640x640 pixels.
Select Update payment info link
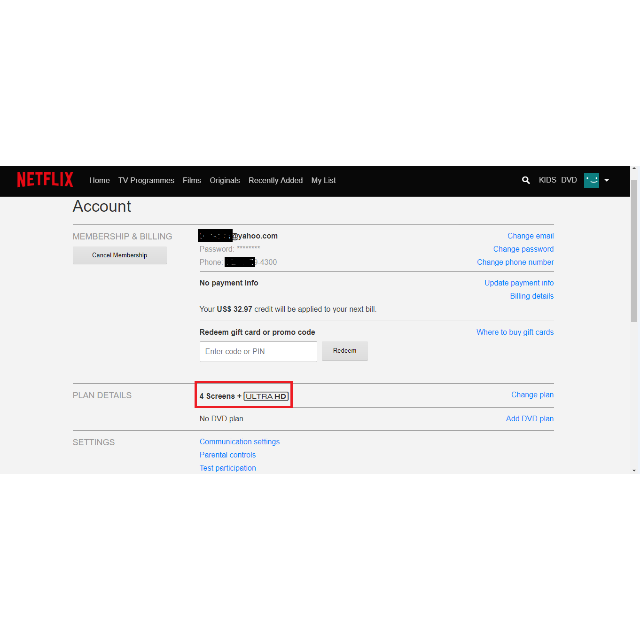519,283
